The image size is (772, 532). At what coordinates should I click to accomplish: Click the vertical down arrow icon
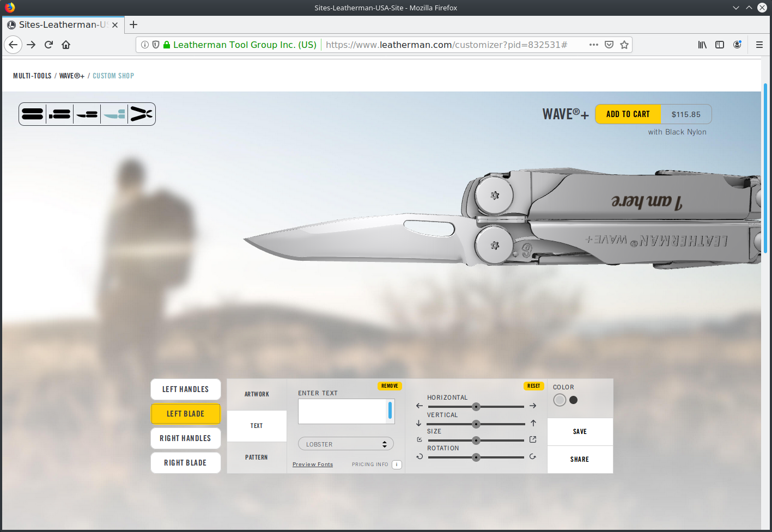(418, 423)
